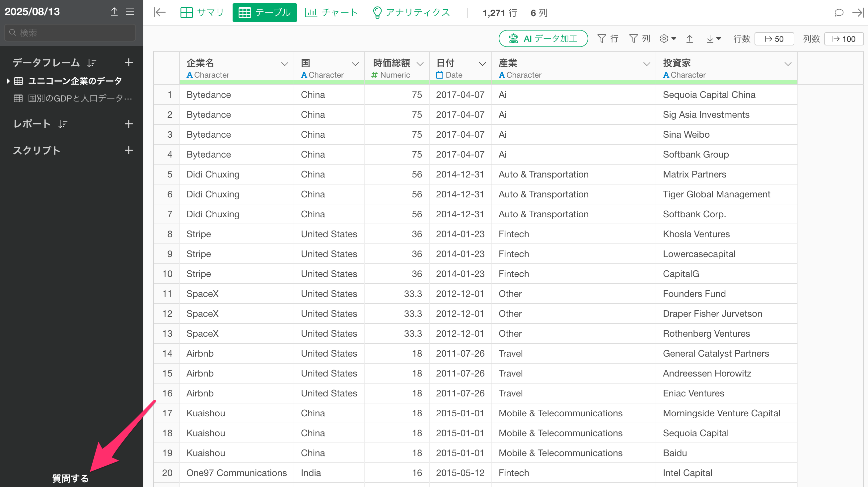Add a new report with the plus icon
Image resolution: width=868 pixels, height=487 pixels.
coord(128,124)
